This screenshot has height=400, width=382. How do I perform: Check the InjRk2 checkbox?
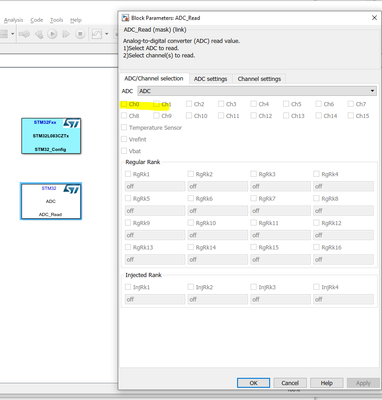coord(191,287)
